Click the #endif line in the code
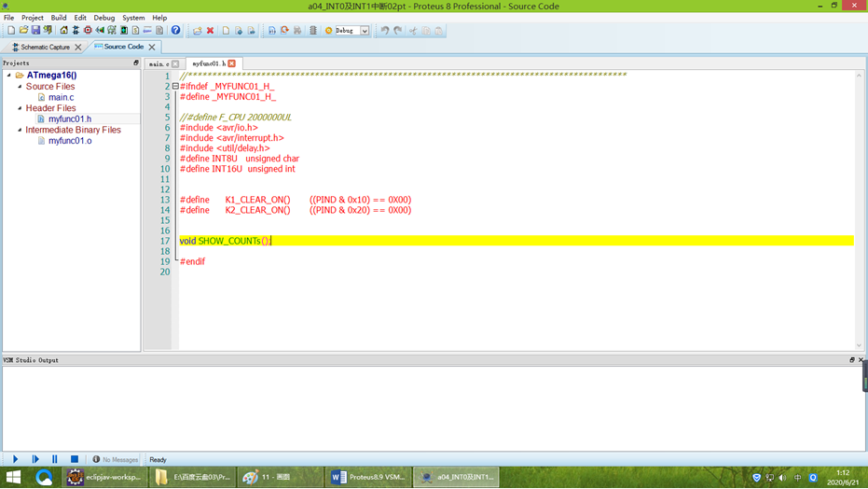Viewport: 868px width, 489px height. click(192, 261)
